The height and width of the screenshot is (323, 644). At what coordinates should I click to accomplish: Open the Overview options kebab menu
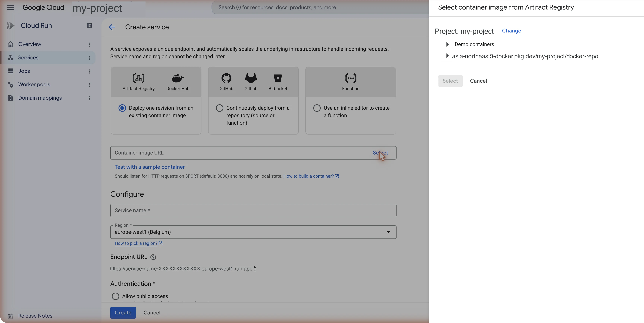[89, 44]
